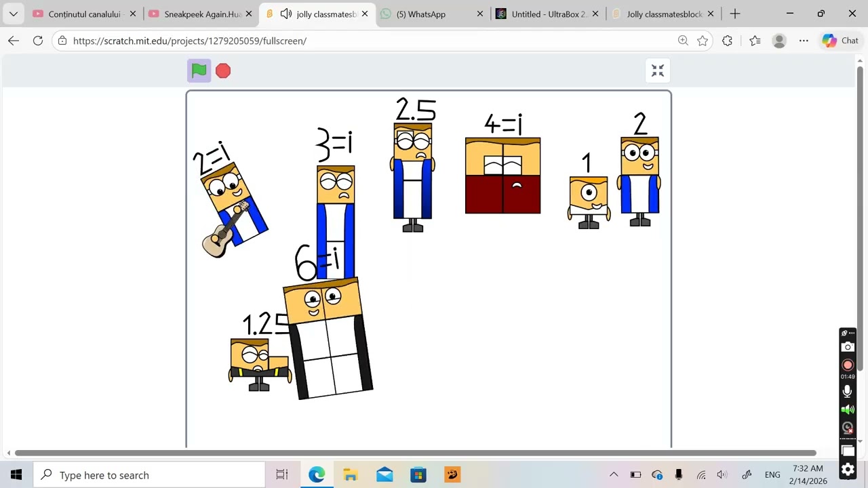Toggle the recorder microphone
Image resolution: width=868 pixels, height=488 pixels.
click(848, 391)
